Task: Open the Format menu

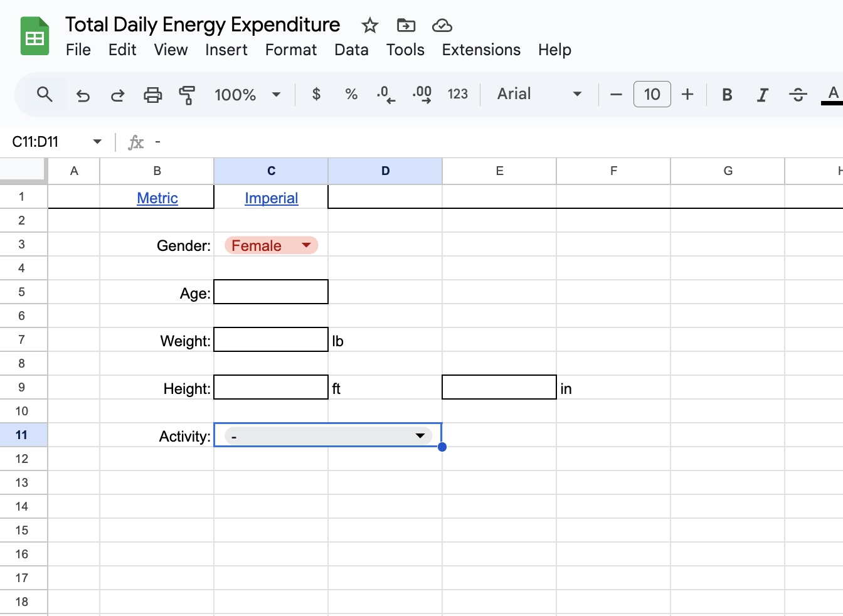Action: (x=291, y=50)
